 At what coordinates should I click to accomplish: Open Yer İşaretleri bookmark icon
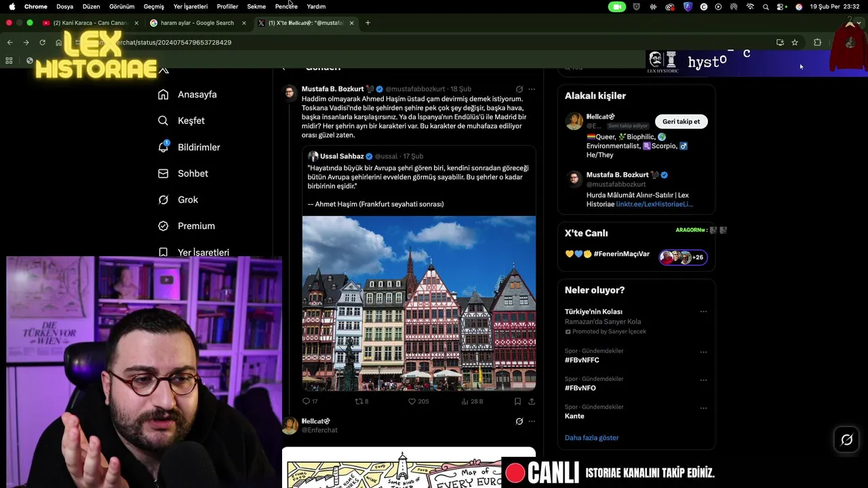[163, 252]
